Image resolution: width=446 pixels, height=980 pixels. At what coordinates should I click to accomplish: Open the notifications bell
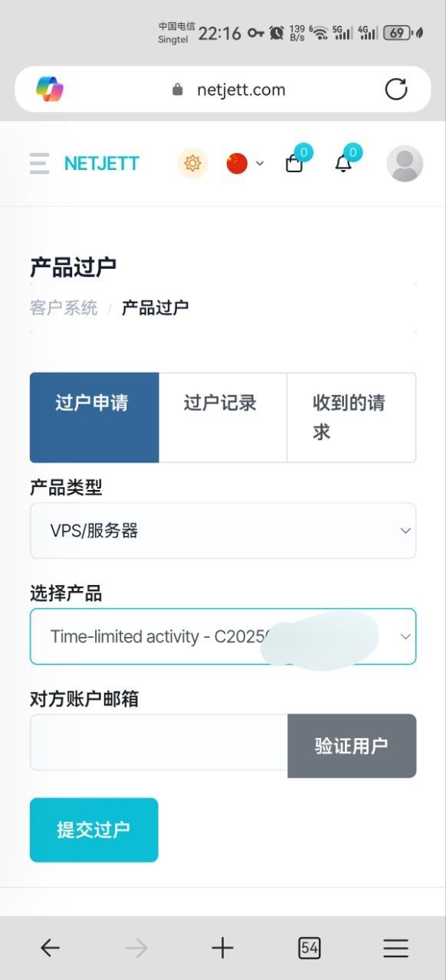(343, 164)
